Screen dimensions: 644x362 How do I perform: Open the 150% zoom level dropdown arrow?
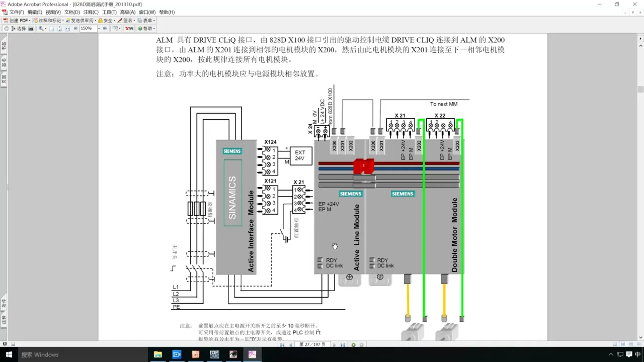pos(99,28)
